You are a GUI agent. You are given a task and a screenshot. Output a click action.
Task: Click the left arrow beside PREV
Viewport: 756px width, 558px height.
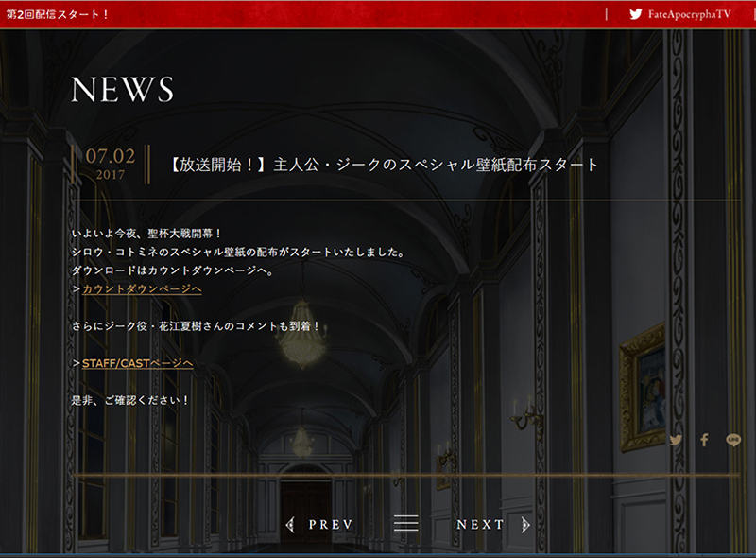click(290, 524)
